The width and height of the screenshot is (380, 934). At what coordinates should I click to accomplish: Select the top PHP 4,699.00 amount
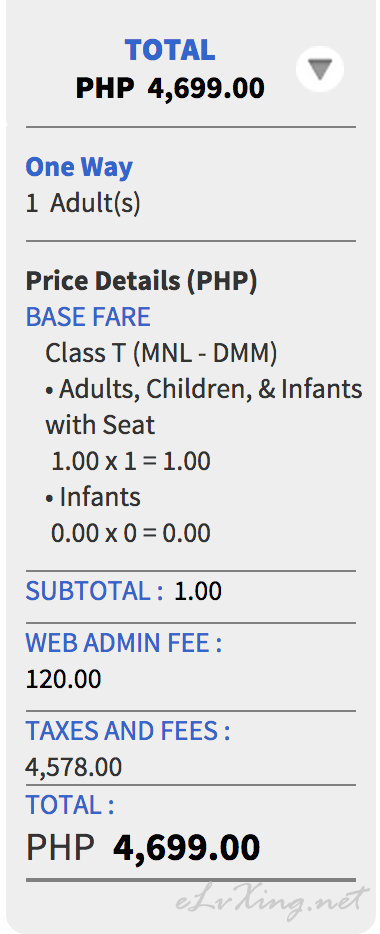(170, 89)
